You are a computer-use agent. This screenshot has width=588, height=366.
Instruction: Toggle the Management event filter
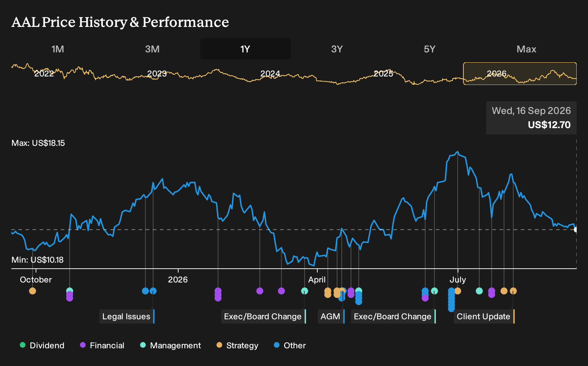coord(171,345)
